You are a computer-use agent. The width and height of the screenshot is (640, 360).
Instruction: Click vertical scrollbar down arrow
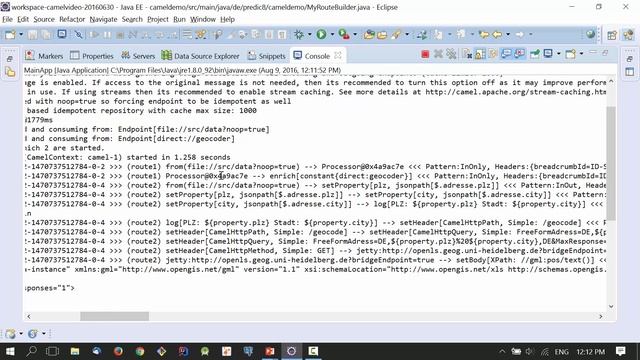click(x=611, y=306)
